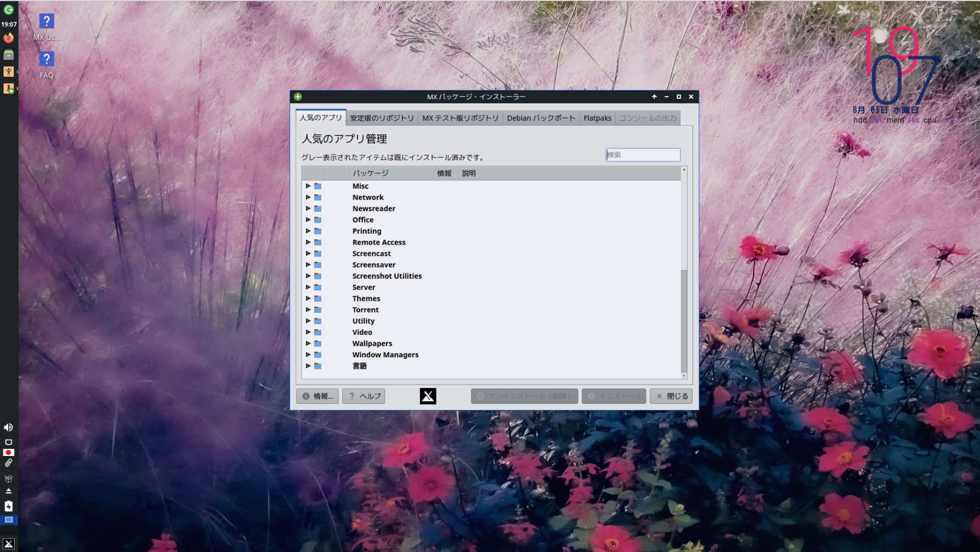This screenshot has height=552, width=980.
Task: Open the MX start menu at panel bottom
Action: click(x=9, y=544)
